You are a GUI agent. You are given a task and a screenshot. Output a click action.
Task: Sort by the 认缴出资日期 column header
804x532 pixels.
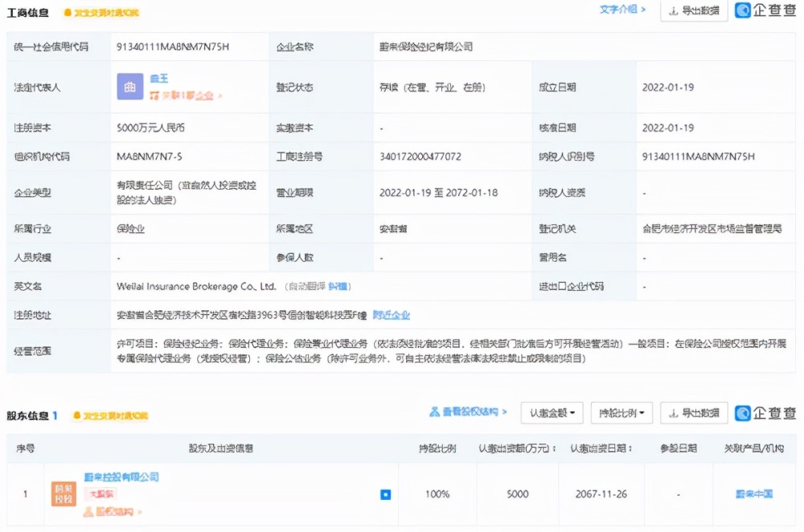click(601, 448)
